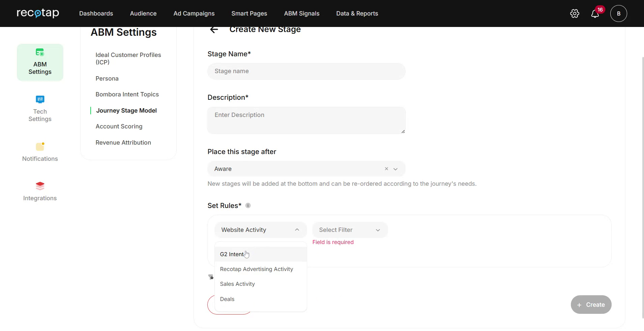Expand the Place this stage after dropdown
Screen dimensions: 644x331
click(395, 169)
